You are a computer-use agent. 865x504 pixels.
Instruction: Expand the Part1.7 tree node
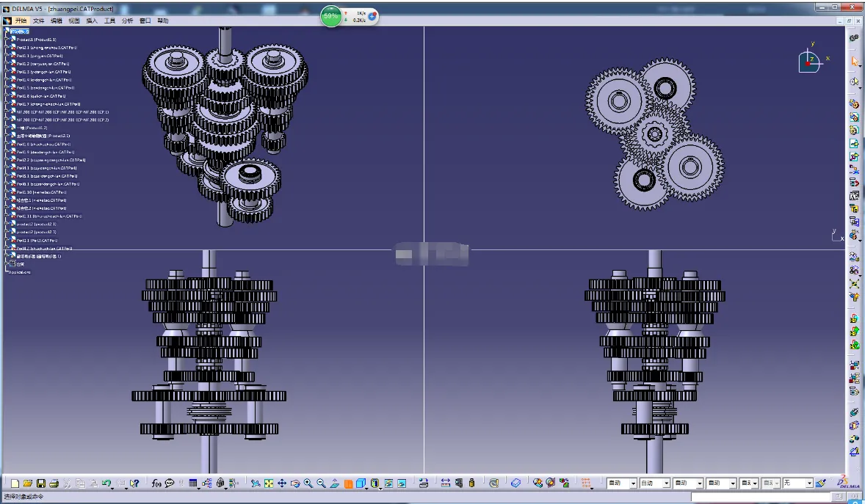point(7,103)
